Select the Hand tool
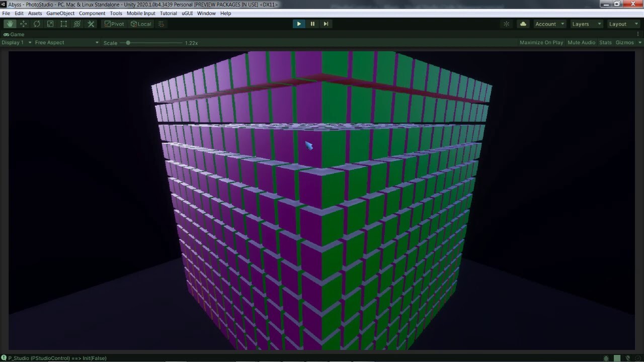Viewport: 644px width, 362px height. (x=10, y=24)
